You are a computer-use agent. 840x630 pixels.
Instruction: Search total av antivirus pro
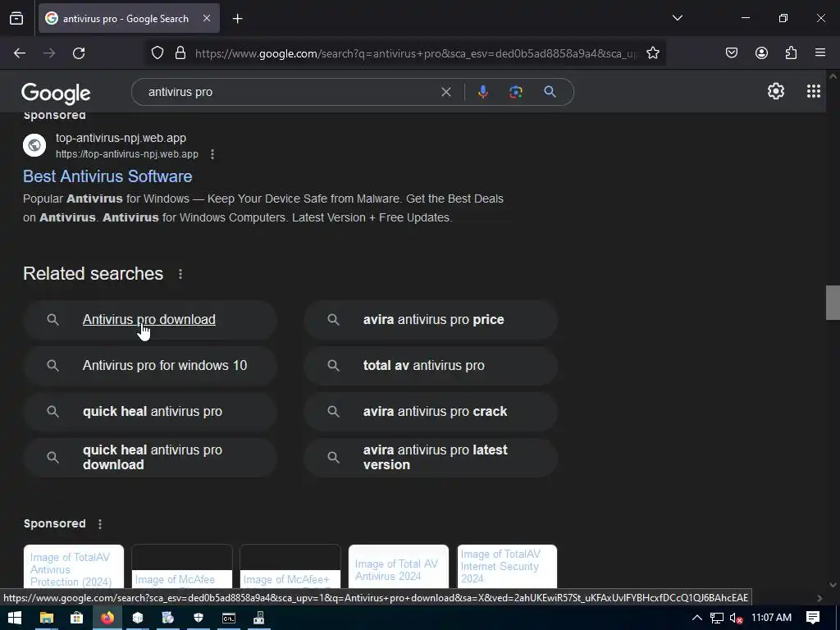tap(431, 366)
